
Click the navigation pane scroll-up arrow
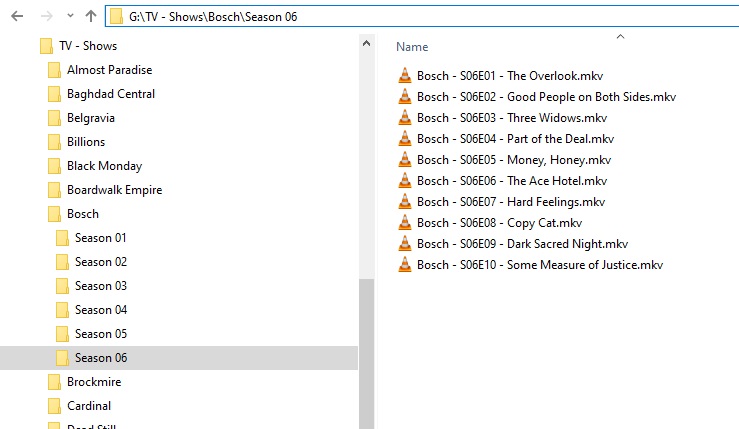[x=366, y=43]
